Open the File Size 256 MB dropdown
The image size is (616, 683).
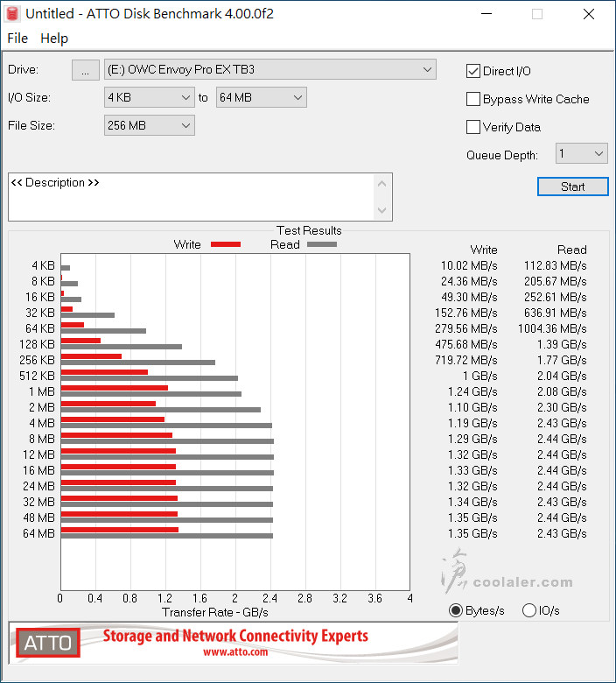150,125
